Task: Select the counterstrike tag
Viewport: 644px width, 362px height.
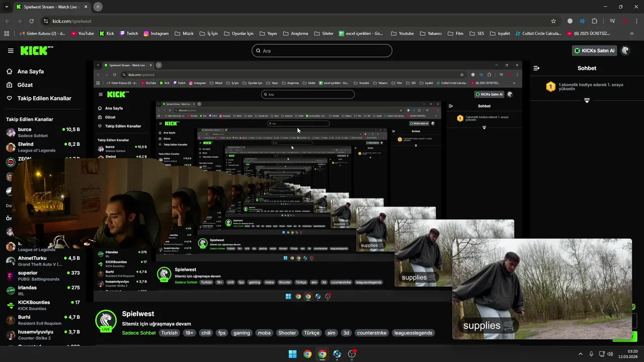Action: click(372, 333)
